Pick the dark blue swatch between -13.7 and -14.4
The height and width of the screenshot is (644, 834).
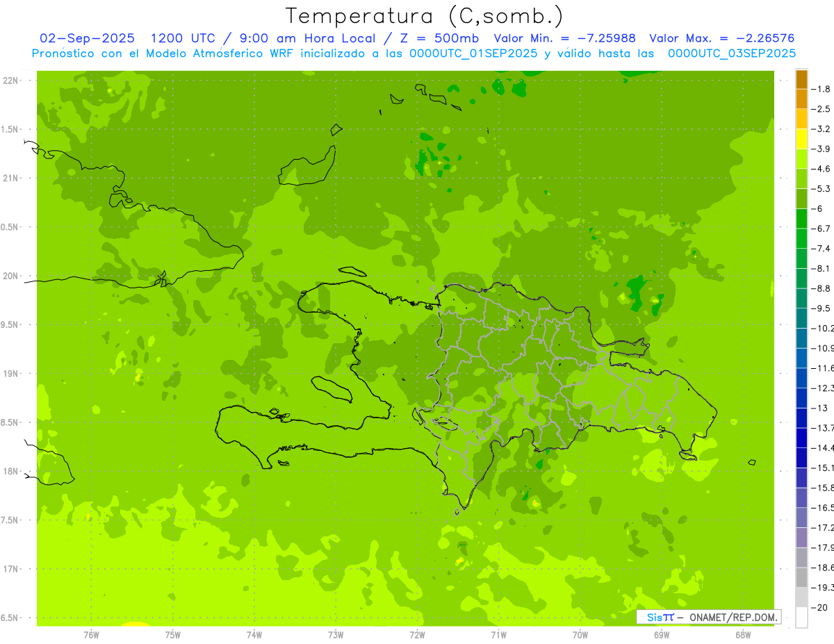pos(801,438)
